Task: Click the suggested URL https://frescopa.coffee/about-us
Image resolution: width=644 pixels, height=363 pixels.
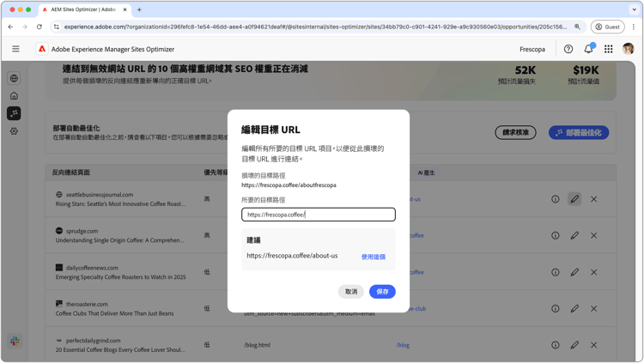Action: (x=292, y=256)
